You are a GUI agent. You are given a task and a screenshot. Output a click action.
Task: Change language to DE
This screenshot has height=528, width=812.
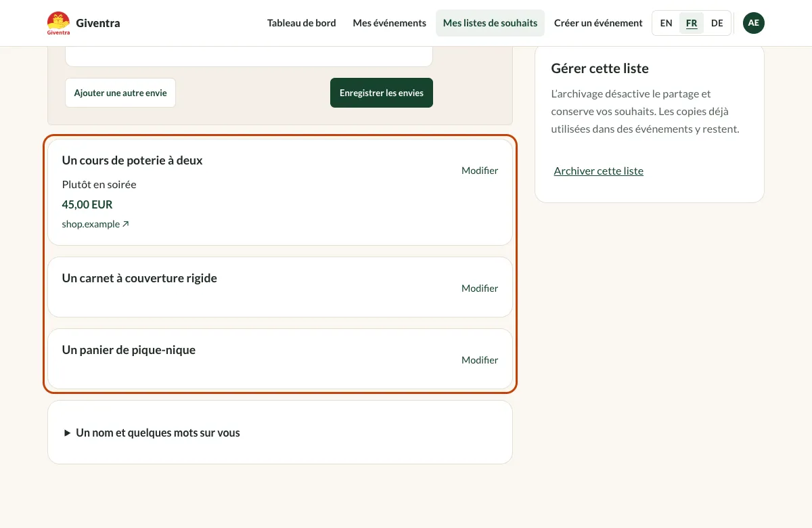717,23
